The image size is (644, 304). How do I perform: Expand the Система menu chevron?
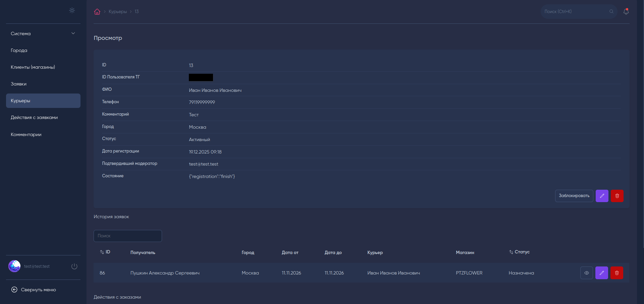pos(73,34)
